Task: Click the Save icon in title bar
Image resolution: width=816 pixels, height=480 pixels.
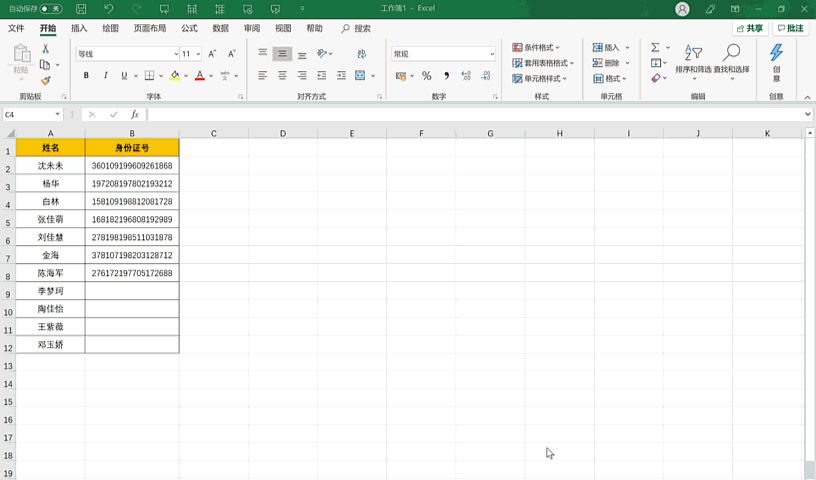Action: click(81, 8)
